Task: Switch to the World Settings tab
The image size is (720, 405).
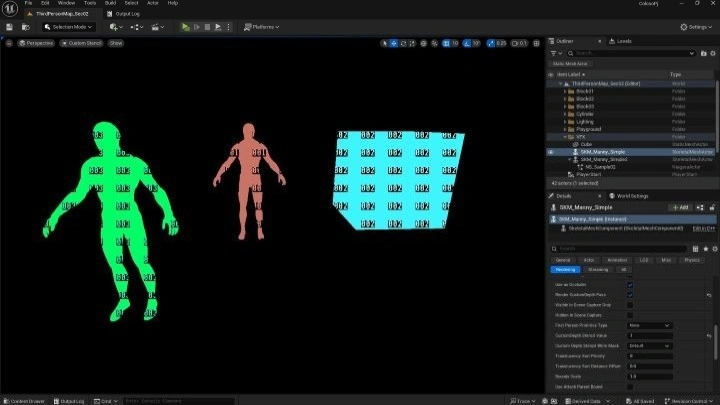Action: tap(632, 196)
